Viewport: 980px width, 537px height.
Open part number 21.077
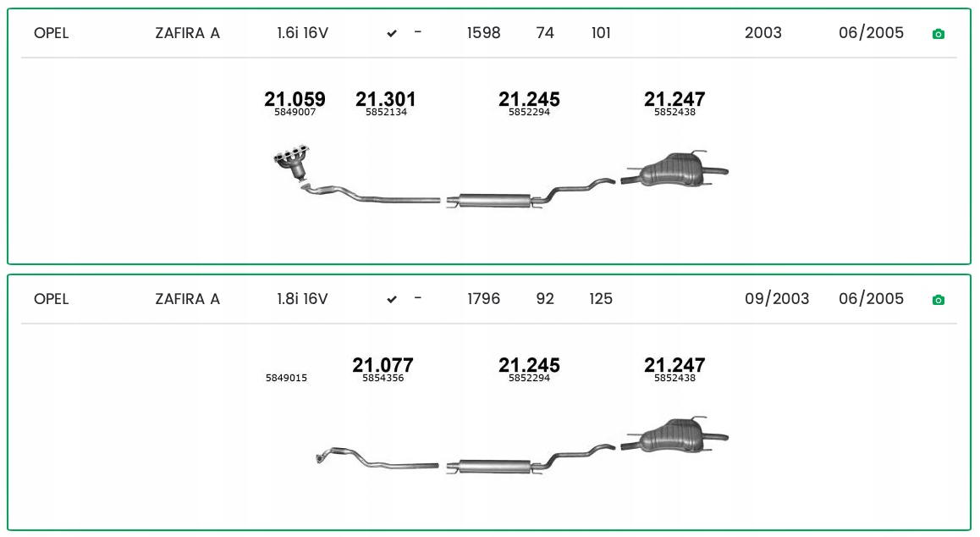[x=383, y=366]
